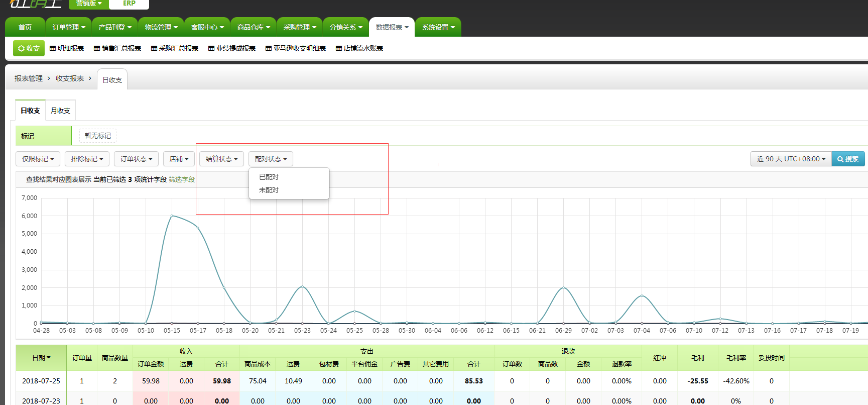Viewport: 868px width, 405px height.
Task: Click the 亚马逊收支明细表 table icon
Action: (269, 48)
